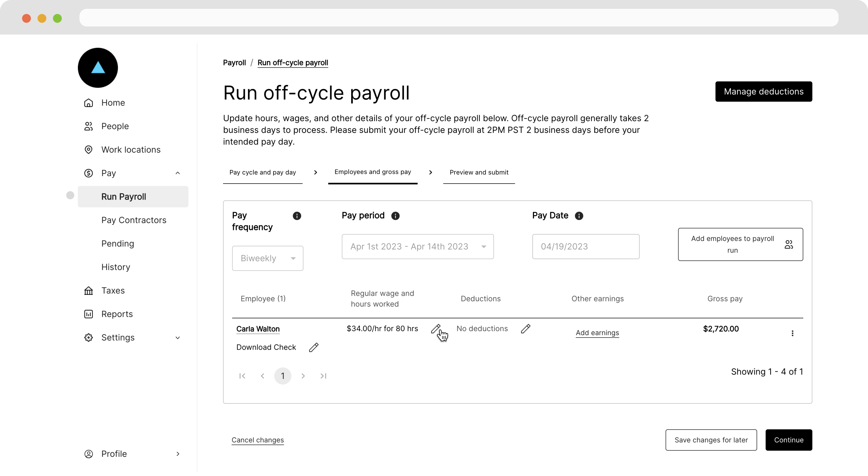This screenshot has height=476, width=868.
Task: Expand the Profile menu chevron
Action: click(x=178, y=454)
